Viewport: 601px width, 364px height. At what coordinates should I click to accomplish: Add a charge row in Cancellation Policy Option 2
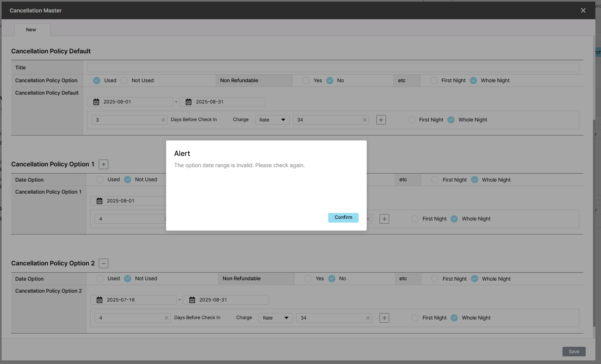pos(384,318)
